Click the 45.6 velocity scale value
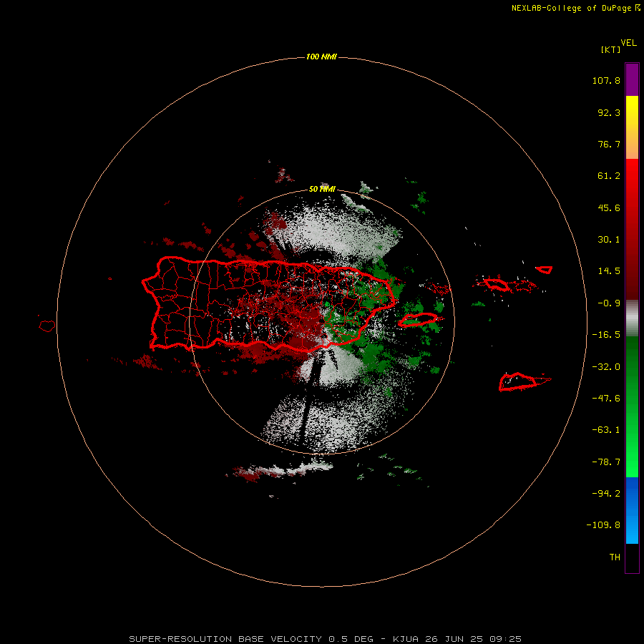644x644 pixels. (609, 208)
